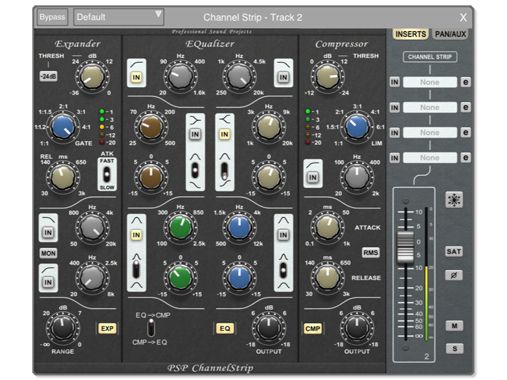
Task: Switch to the PAN/AUX tab
Action: coord(450,34)
